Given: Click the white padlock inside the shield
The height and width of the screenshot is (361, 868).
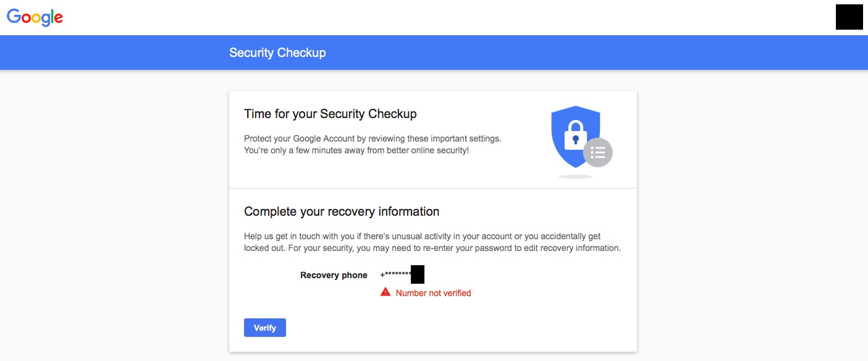Looking at the screenshot, I should [x=575, y=134].
